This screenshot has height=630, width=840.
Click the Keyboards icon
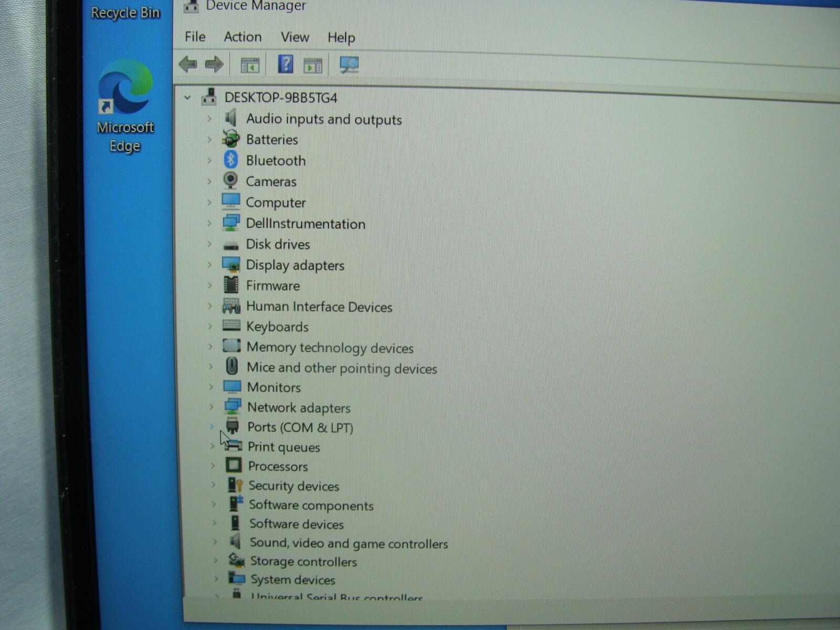(x=232, y=325)
